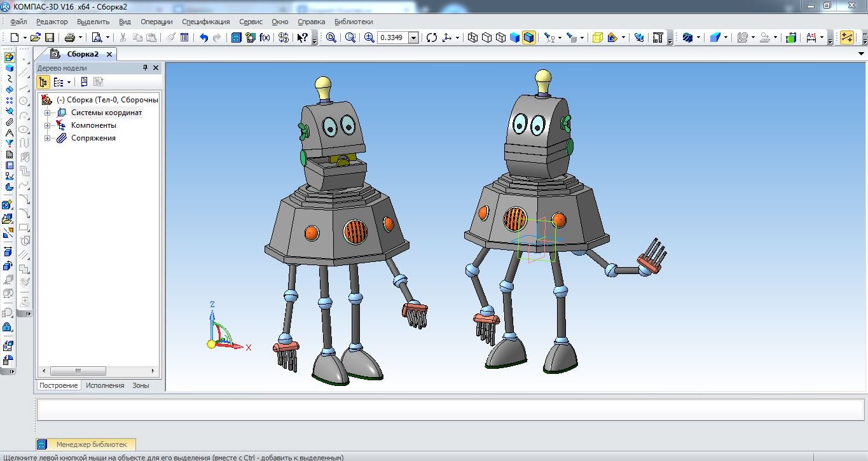Switch to the Исполнения tab
Image resolution: width=868 pixels, height=461 pixels.
105,385
